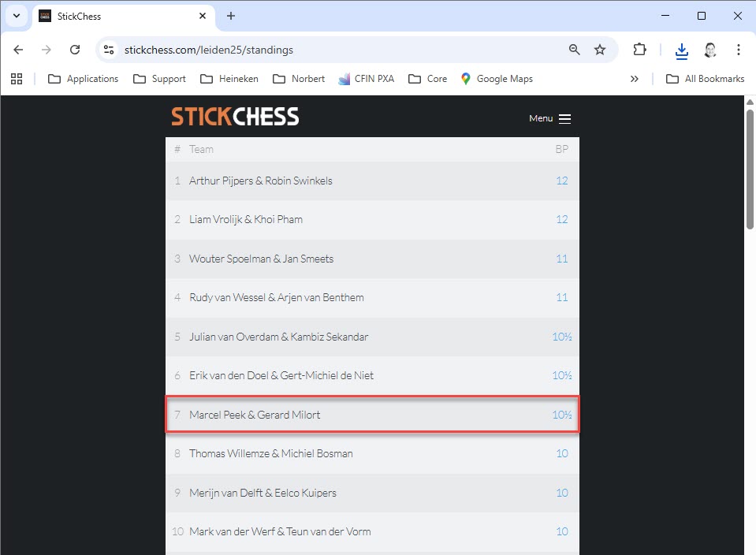Open the All Bookmarks folder

[x=705, y=79]
